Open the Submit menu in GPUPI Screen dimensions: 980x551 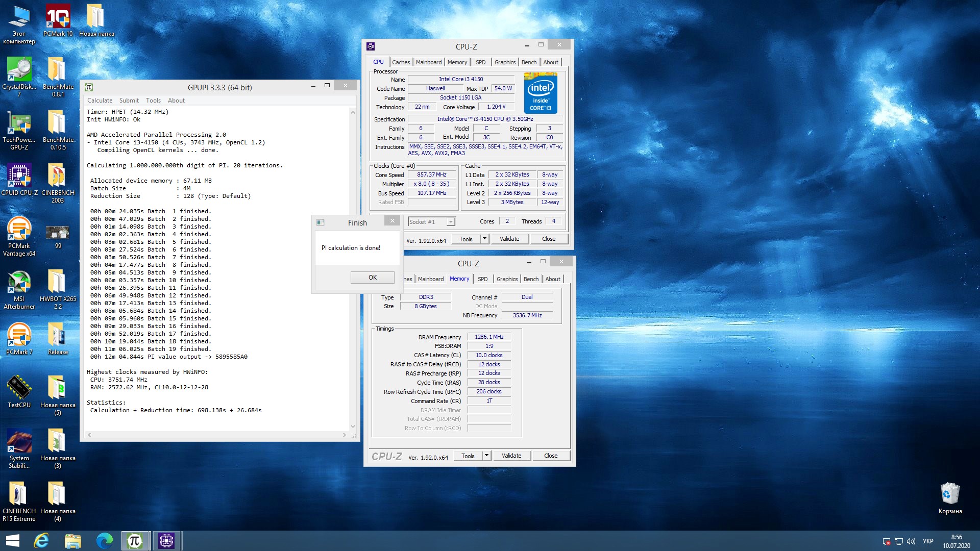129,101
